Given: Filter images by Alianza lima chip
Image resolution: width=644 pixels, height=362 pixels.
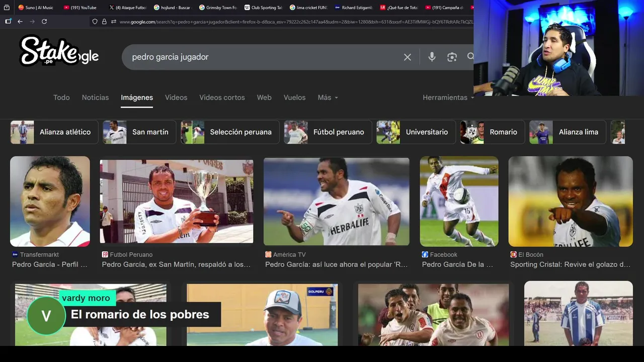Looking at the screenshot, I should pyautogui.click(x=568, y=132).
